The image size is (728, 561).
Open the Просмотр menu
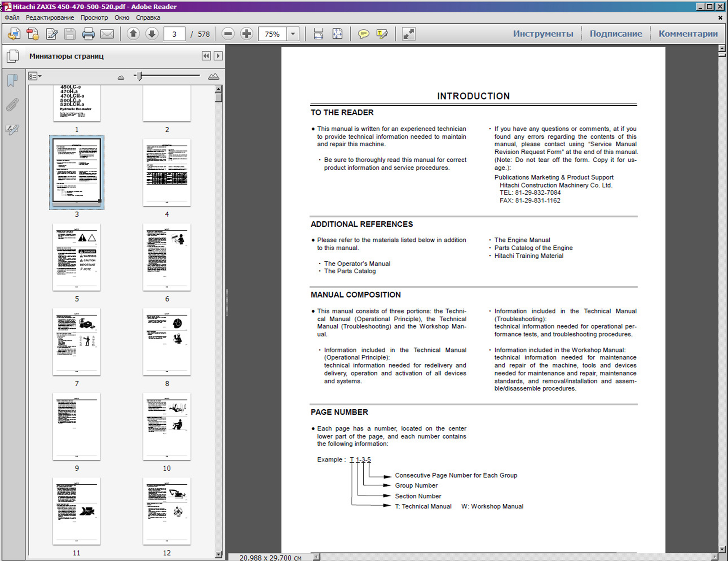click(x=94, y=18)
